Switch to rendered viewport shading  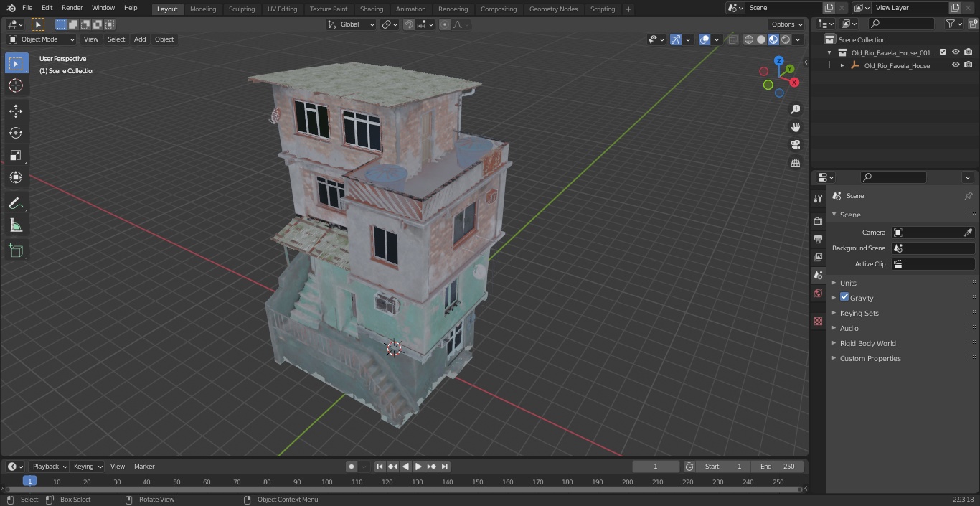pos(786,39)
